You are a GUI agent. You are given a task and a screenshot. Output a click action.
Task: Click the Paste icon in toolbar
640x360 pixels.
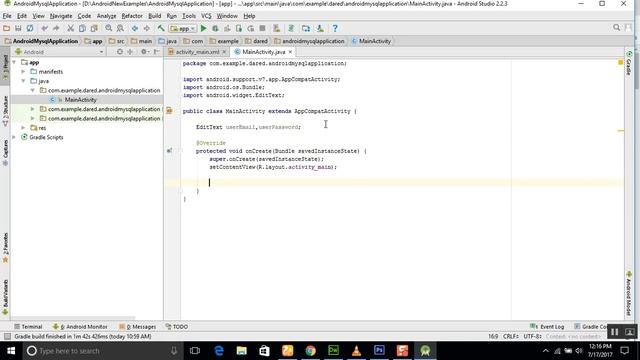94,29
